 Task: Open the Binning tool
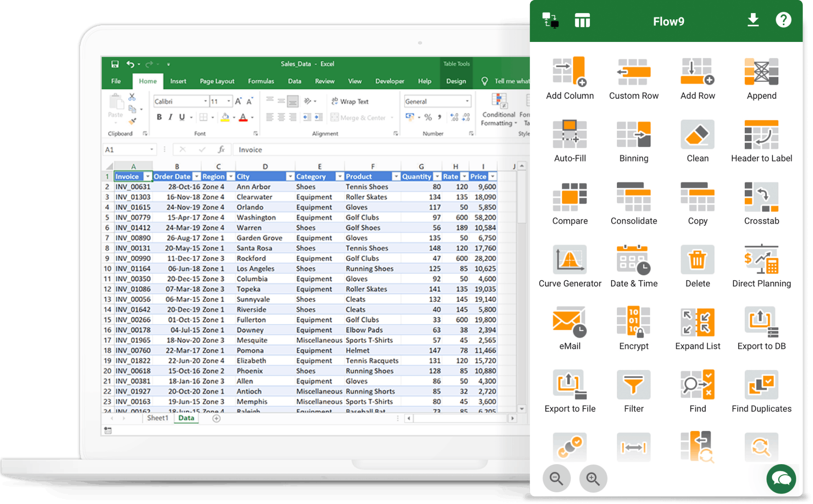pyautogui.click(x=633, y=134)
